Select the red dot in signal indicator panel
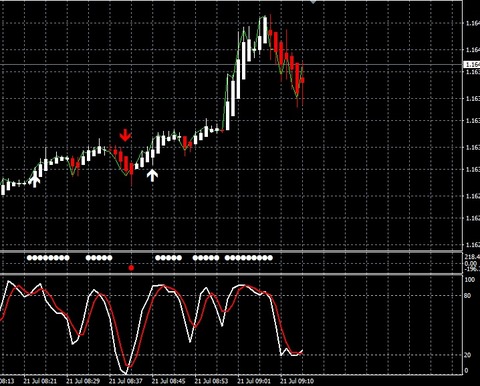Screen dimensions: 480x386 coord(131,268)
